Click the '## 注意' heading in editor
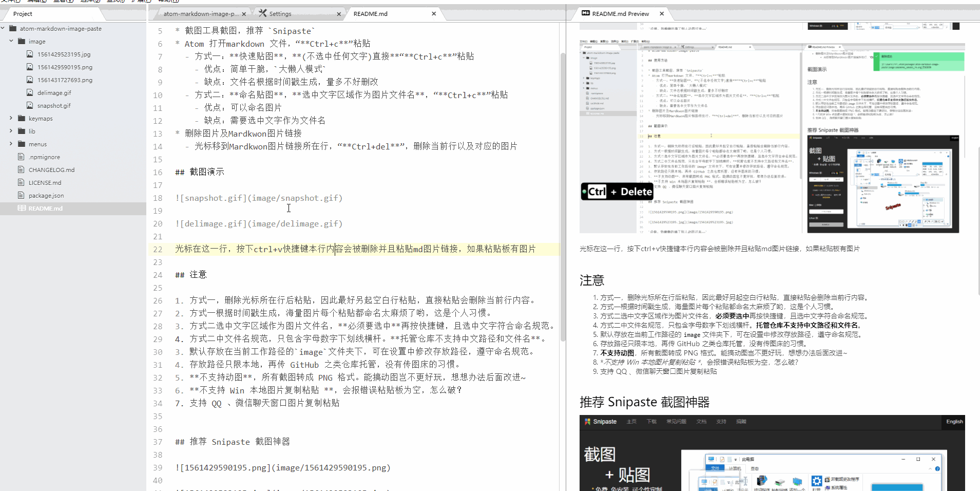Screen dimensions: 980x491 (x=191, y=275)
